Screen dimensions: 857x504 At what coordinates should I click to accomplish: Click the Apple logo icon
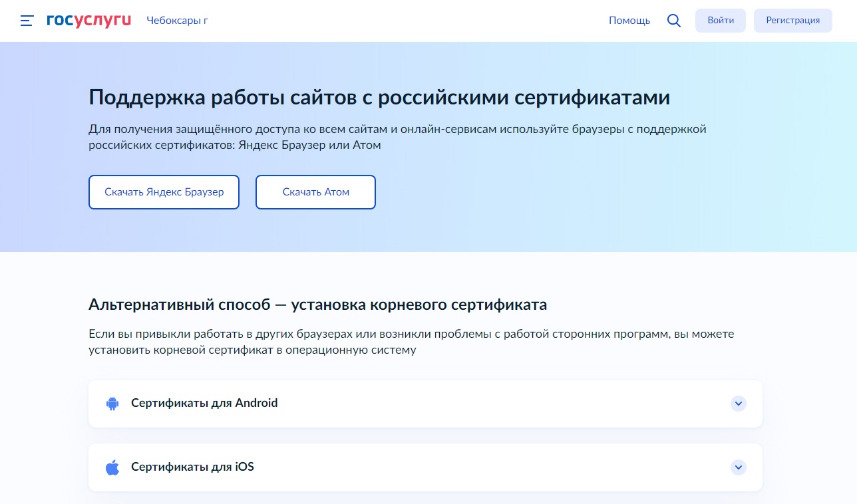[112, 467]
